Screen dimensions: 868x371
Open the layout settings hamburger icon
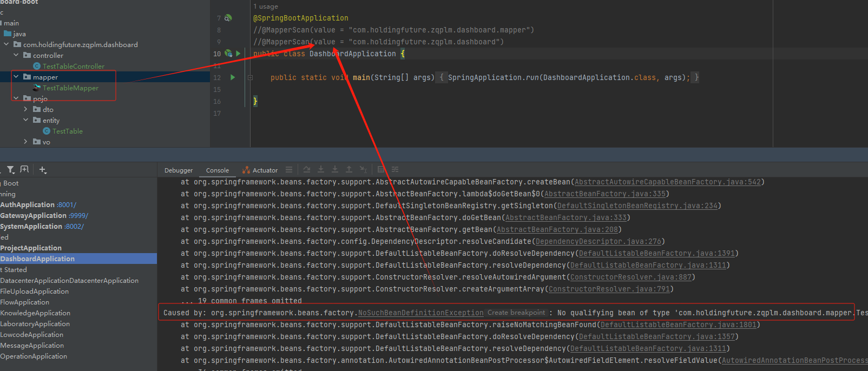(x=289, y=169)
